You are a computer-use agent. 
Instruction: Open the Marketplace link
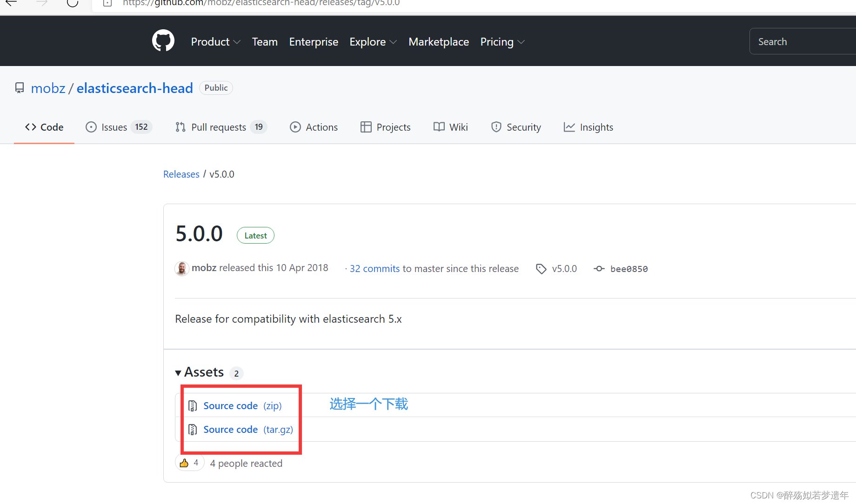coord(439,42)
